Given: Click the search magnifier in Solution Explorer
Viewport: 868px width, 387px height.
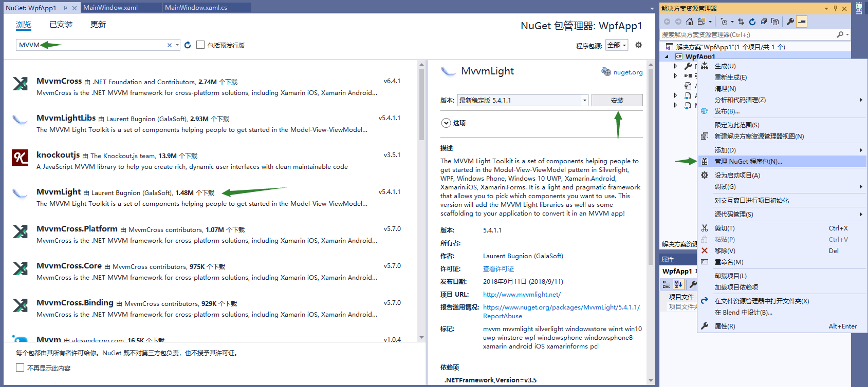Looking at the screenshot, I should click(x=840, y=34).
